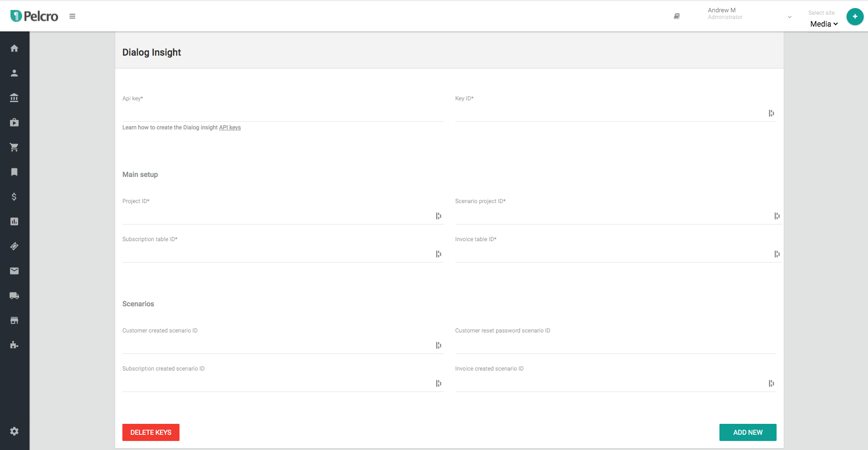Click the icon in the Project ID field
868x450 pixels.
[439, 216]
